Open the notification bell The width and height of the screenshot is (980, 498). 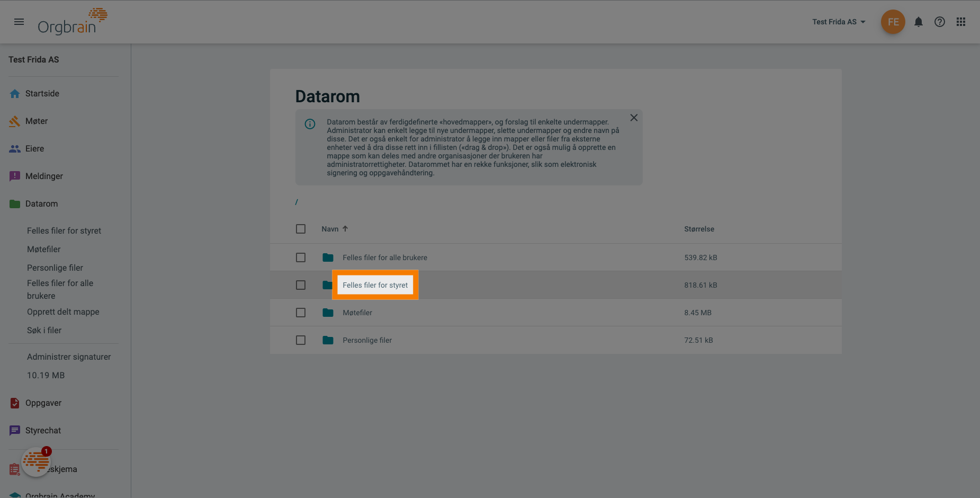click(x=919, y=22)
